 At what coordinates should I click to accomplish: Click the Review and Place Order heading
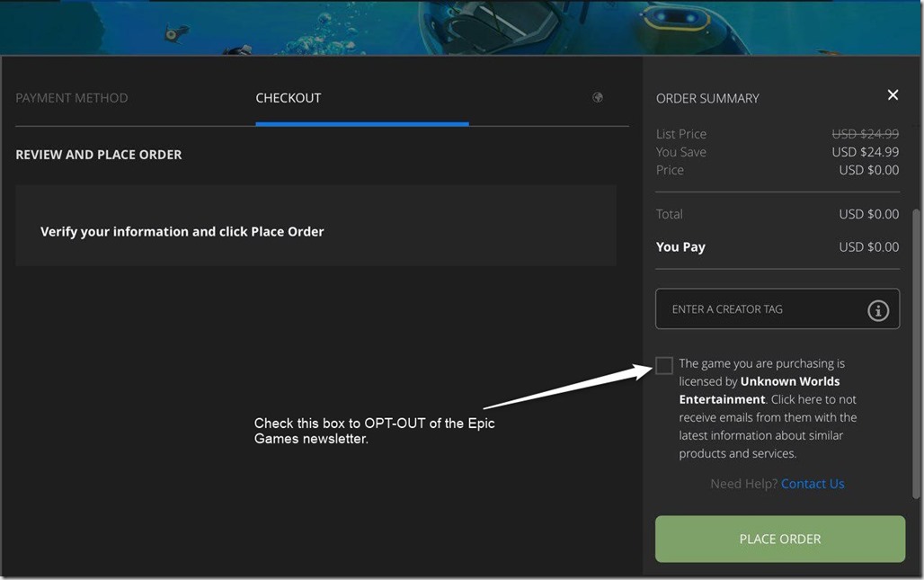pos(99,155)
